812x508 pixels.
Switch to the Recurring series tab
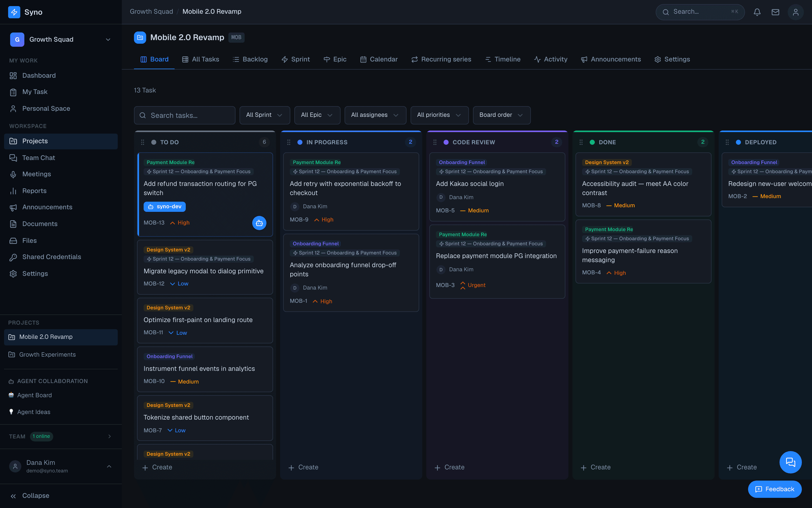tap(441, 59)
